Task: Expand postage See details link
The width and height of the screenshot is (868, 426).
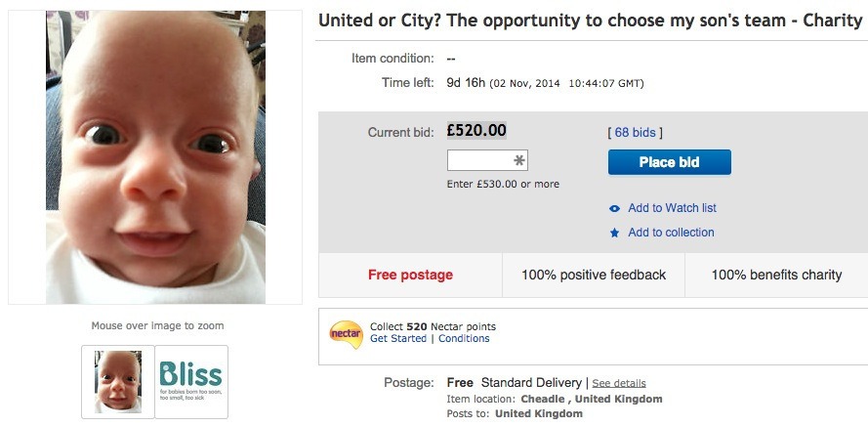Action: 618,383
